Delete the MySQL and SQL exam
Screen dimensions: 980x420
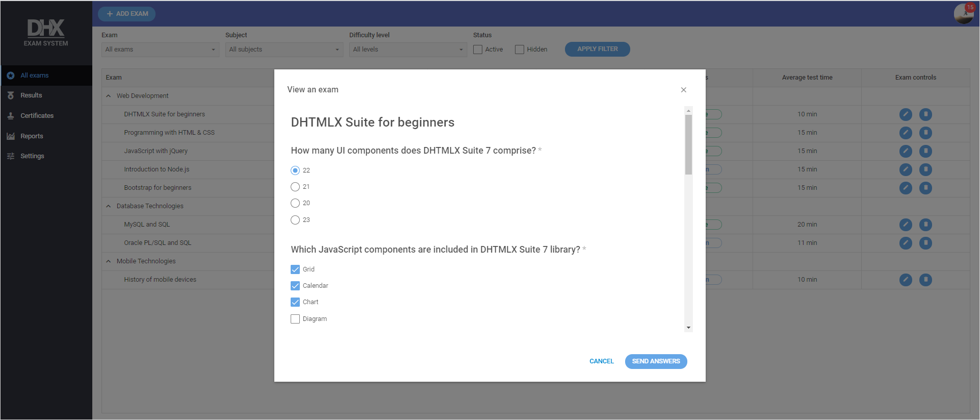point(925,225)
